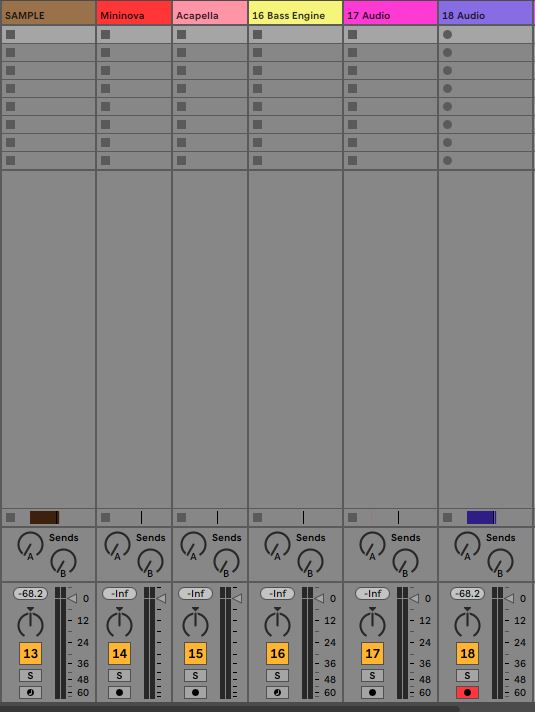Toggle track activator 16

click(x=277, y=653)
